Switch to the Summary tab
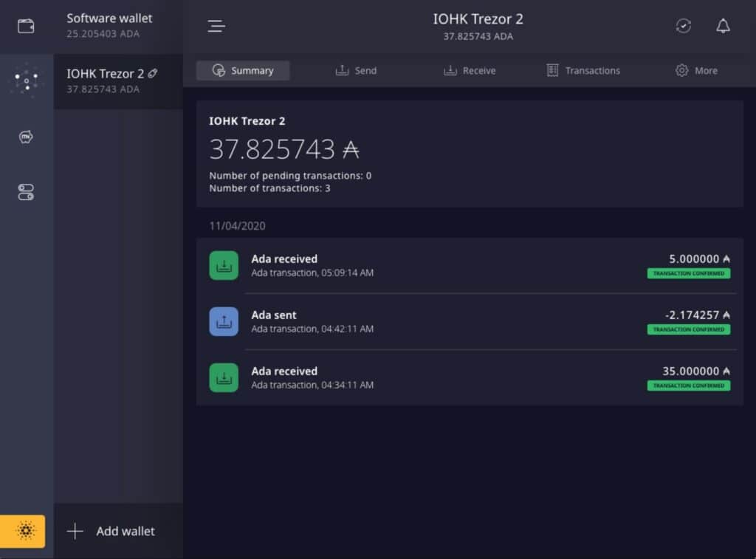Viewport: 756px width, 559px height. tap(243, 70)
